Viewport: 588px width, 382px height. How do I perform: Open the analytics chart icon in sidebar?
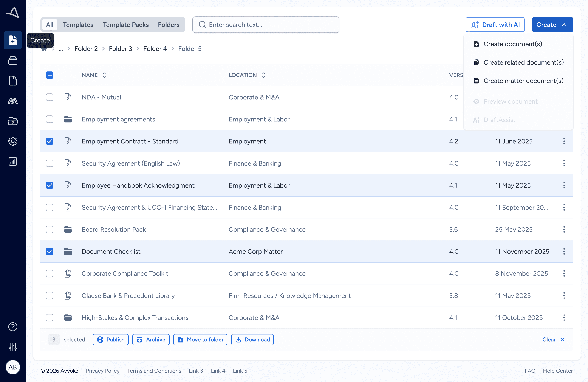[13, 161]
